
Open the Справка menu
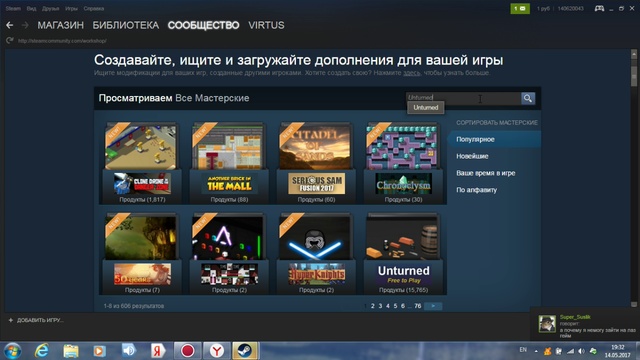point(94,9)
